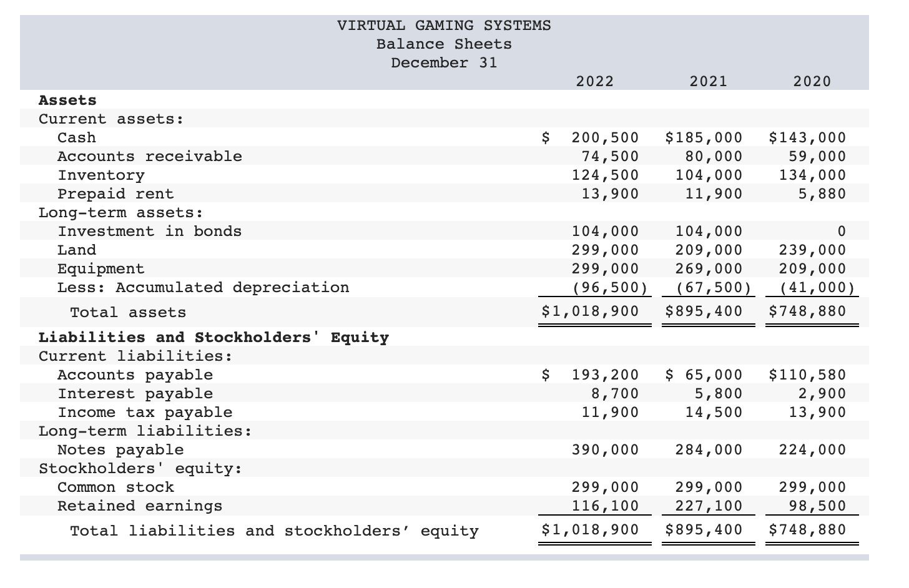Click the VIRTUAL GAMING SYSTEMS title
The width and height of the screenshot is (909, 588).
[x=444, y=26]
